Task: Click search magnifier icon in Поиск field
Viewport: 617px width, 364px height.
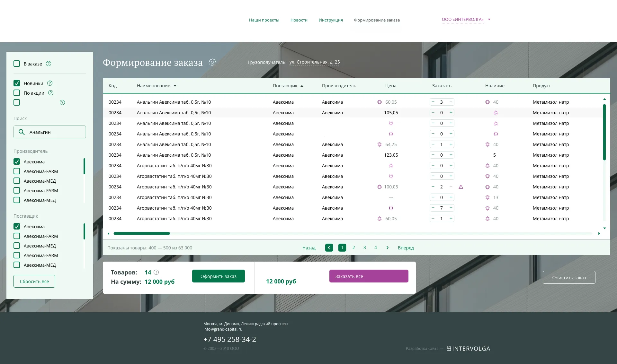Action: click(22, 132)
